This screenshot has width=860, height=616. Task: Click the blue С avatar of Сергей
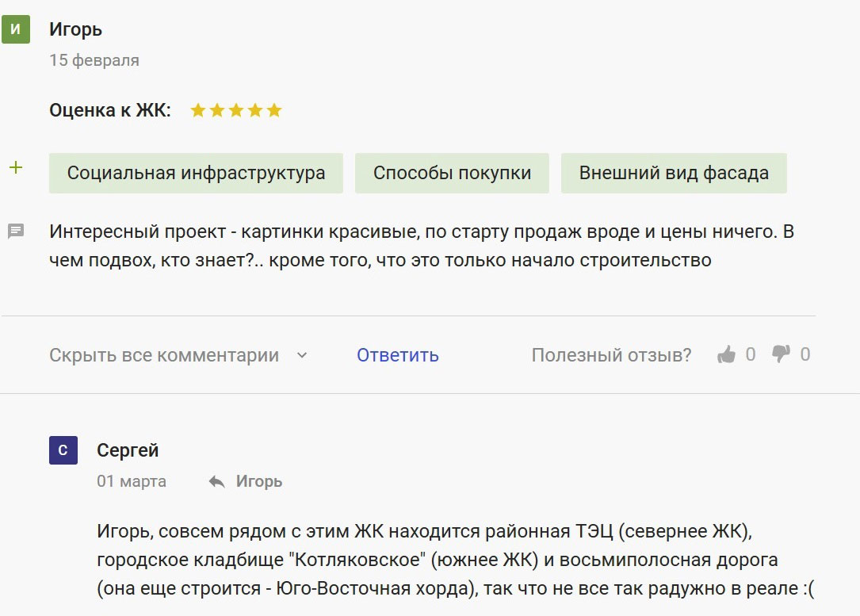tap(63, 450)
